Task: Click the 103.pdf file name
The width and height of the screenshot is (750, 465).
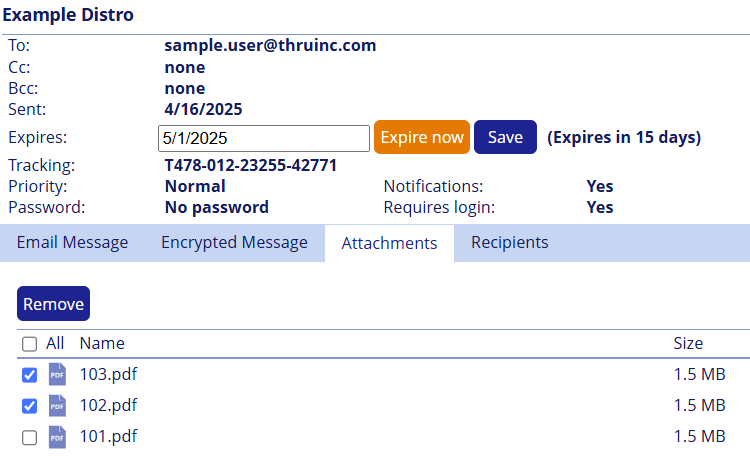Action: [108, 375]
